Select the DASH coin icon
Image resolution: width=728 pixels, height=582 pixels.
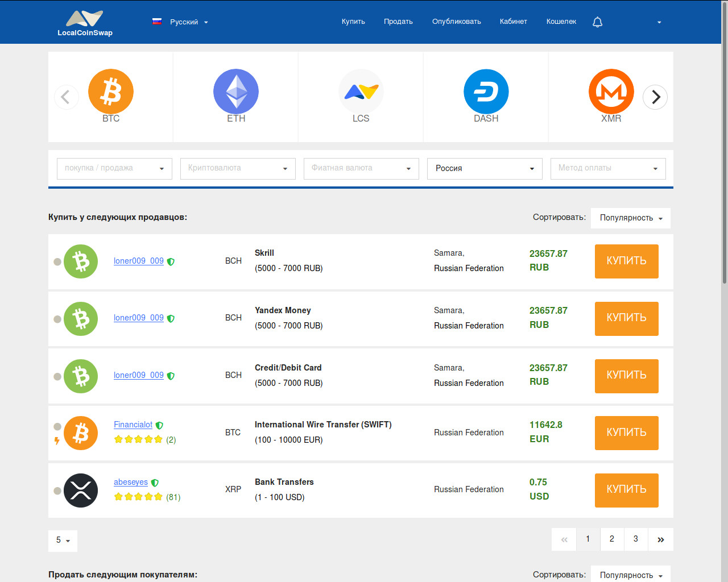(486, 92)
